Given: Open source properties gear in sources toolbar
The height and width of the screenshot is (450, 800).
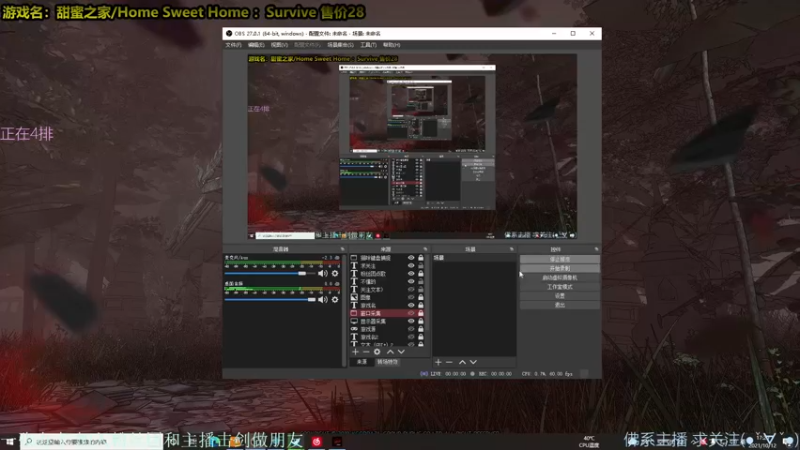Looking at the screenshot, I should (x=377, y=352).
